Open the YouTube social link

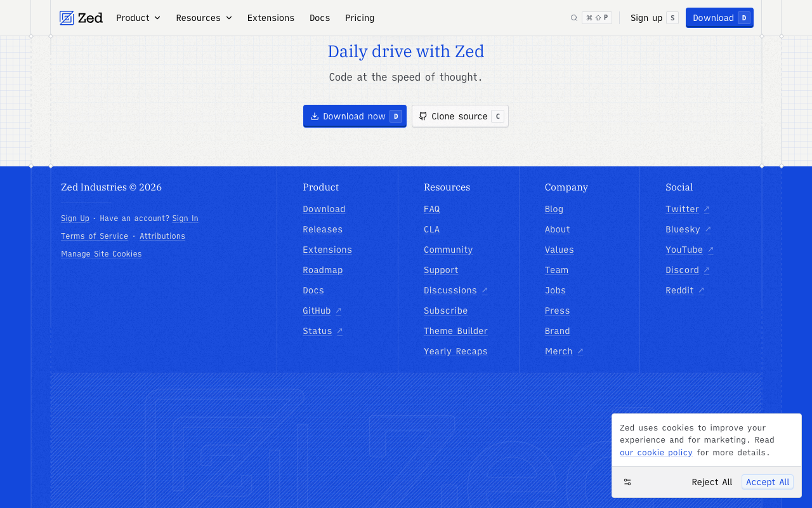pyautogui.click(x=684, y=250)
